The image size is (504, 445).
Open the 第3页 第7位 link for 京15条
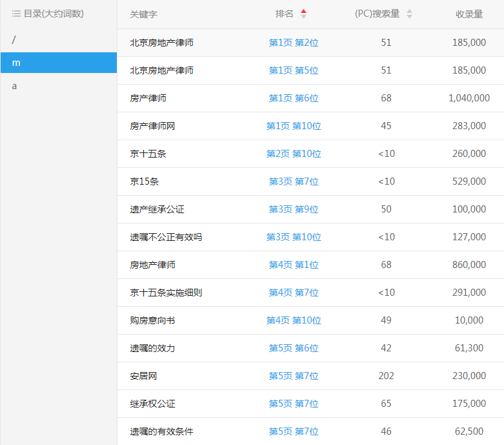point(294,181)
